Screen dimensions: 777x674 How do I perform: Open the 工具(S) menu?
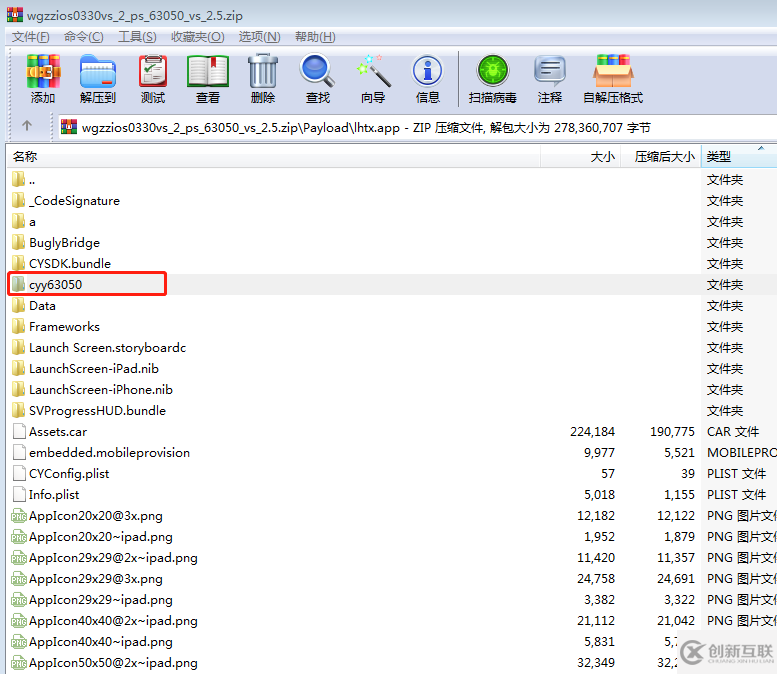point(137,37)
